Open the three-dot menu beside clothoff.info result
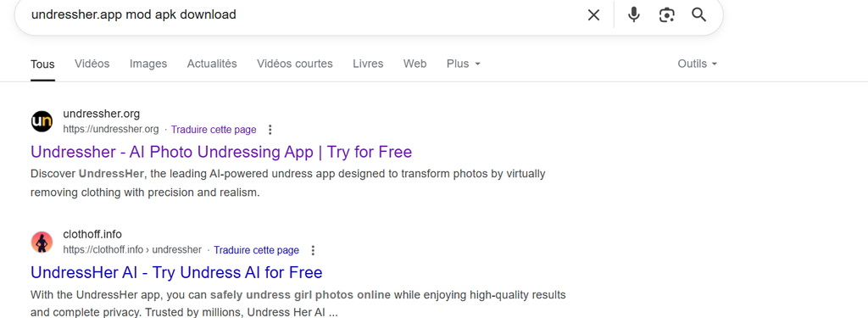This screenshot has width=868, height=318. coord(313,250)
